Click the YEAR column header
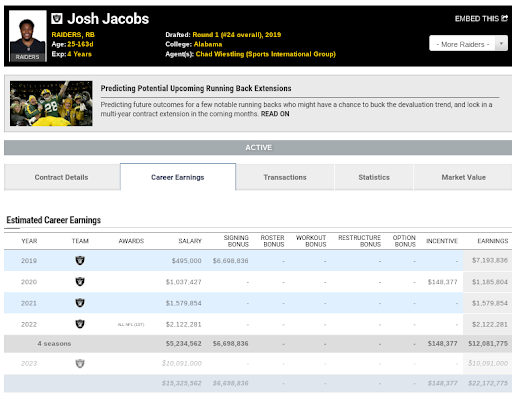Viewport: 512px width, 396px height. (x=29, y=241)
